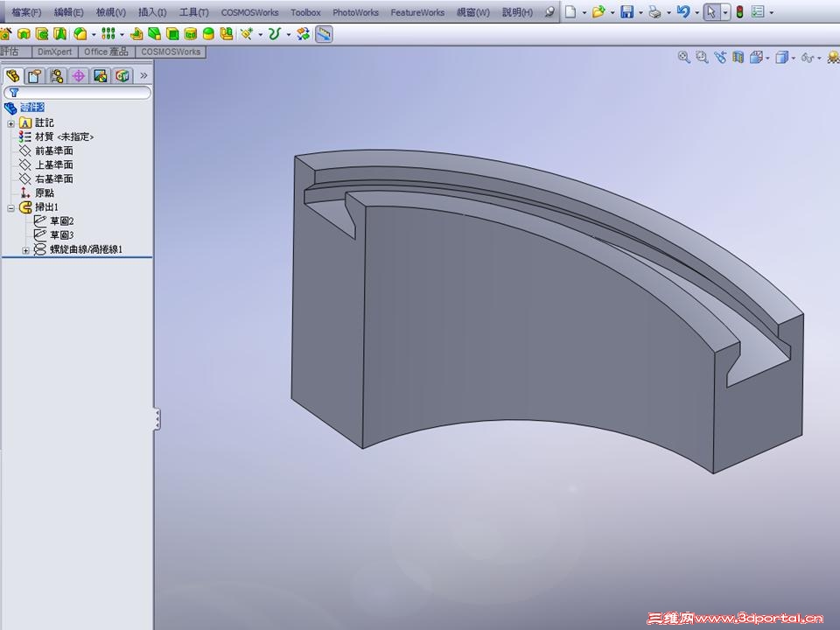This screenshot has width=840, height=630.
Task: Click Zoom to Fit icon
Action: pyautogui.click(x=683, y=57)
